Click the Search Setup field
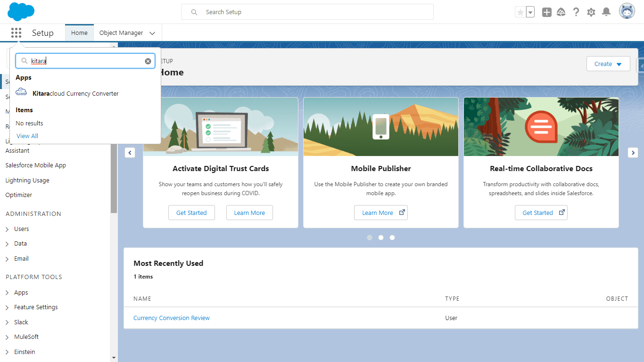The width and height of the screenshot is (644, 362). (x=307, y=12)
